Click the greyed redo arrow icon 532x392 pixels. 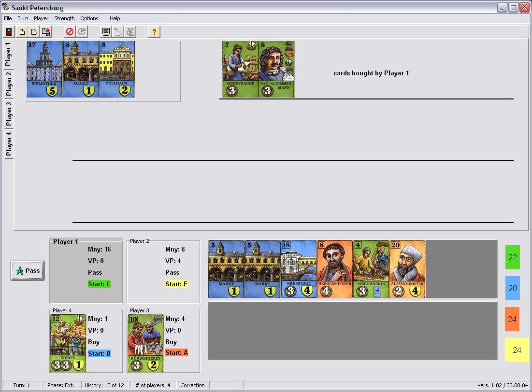pyautogui.click(x=82, y=32)
